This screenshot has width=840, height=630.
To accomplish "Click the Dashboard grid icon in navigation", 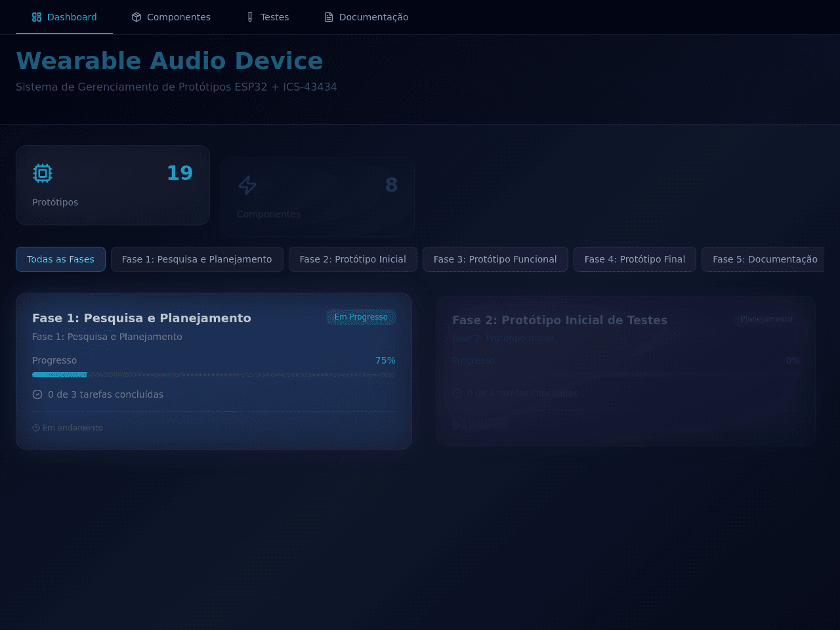I will tap(37, 17).
